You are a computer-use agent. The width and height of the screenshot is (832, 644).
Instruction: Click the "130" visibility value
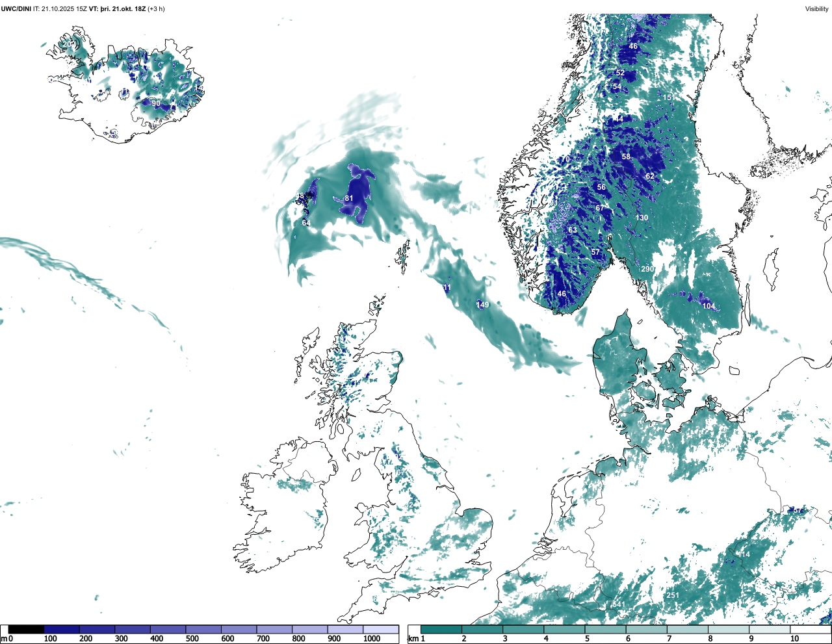[x=642, y=218]
